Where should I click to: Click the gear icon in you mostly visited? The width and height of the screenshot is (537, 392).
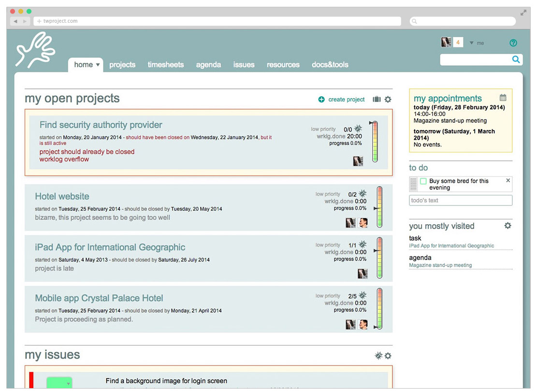click(x=508, y=226)
